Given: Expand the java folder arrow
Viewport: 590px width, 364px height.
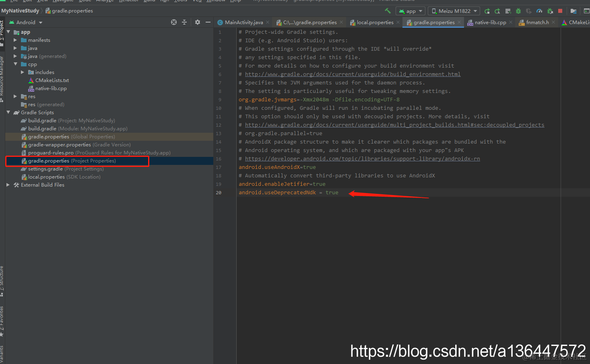Looking at the screenshot, I should pyautogui.click(x=15, y=48).
